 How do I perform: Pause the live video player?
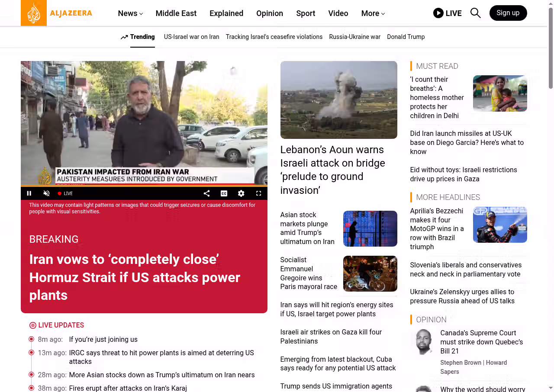point(29,193)
